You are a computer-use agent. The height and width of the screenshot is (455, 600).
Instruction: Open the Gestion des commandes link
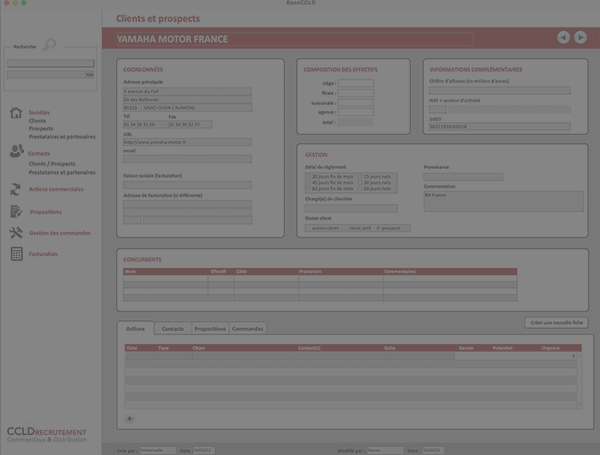tap(60, 233)
